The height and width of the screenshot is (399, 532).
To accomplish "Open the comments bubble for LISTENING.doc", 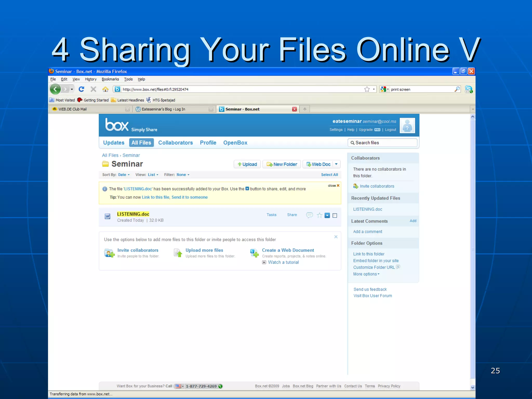I will pos(309,215).
